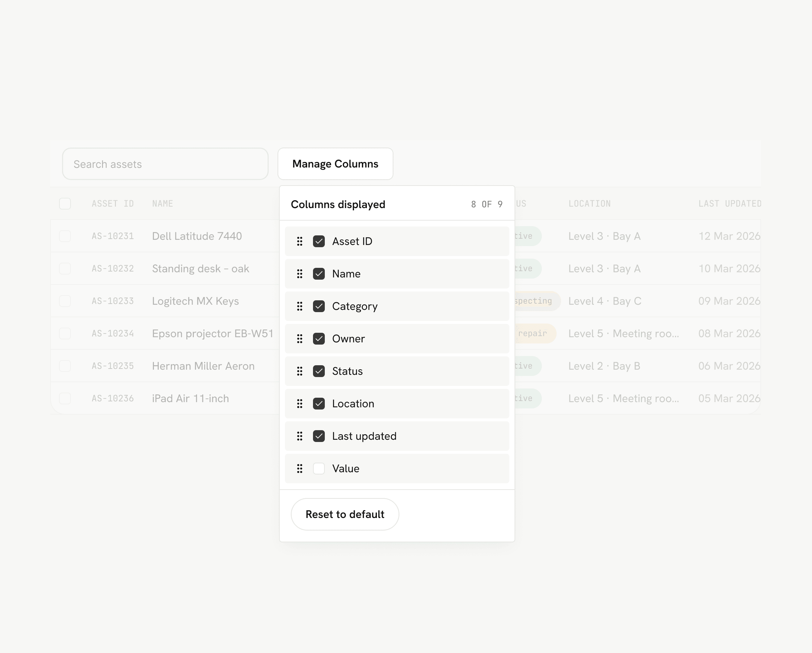The height and width of the screenshot is (653, 812).
Task: Click the Level 2 · Bay B location
Action: point(604,366)
